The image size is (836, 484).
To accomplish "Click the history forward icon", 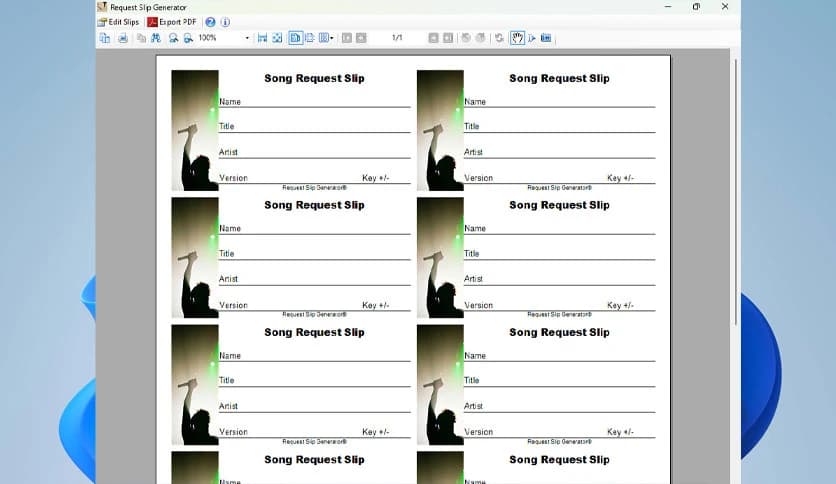I will point(480,38).
